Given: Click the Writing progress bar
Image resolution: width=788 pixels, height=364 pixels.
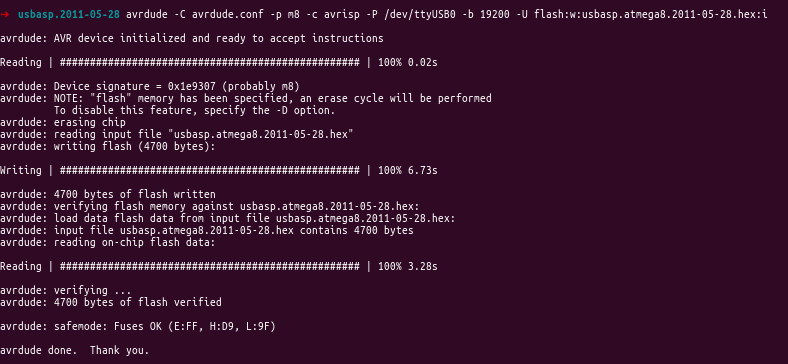Looking at the screenshot, I should point(210,170).
